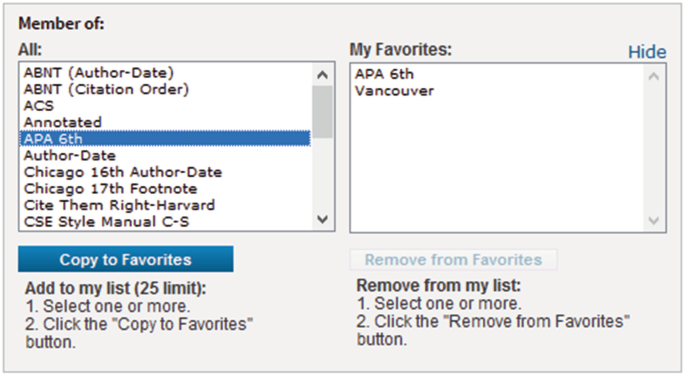Choose Cite Them Right-Harvard style

coord(165,205)
